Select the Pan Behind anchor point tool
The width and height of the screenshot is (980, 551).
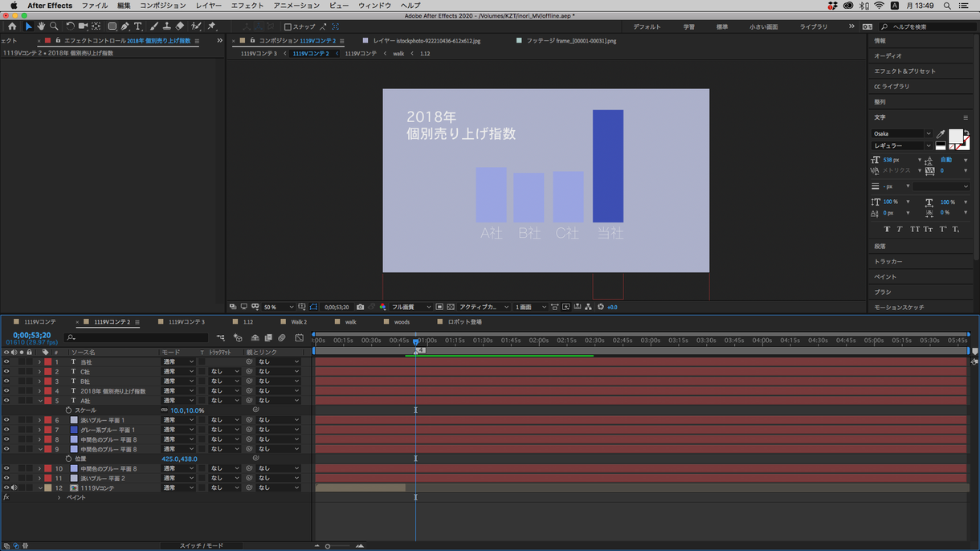click(96, 27)
